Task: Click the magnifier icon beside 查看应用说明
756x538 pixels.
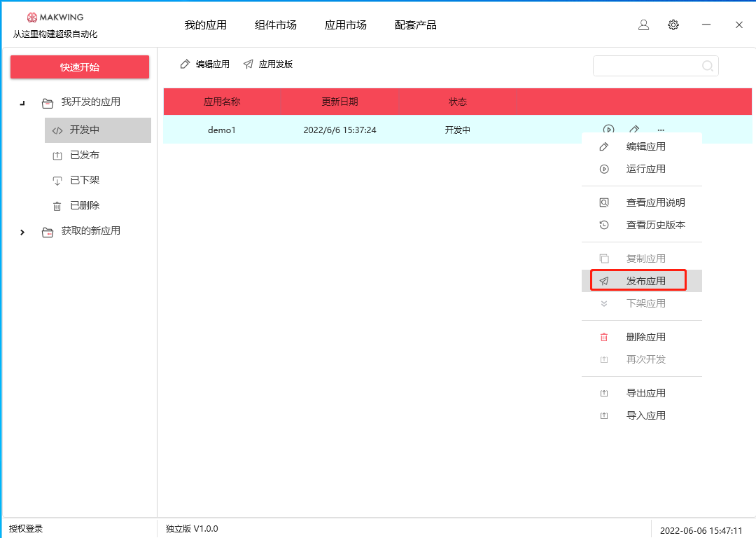Action: point(603,202)
